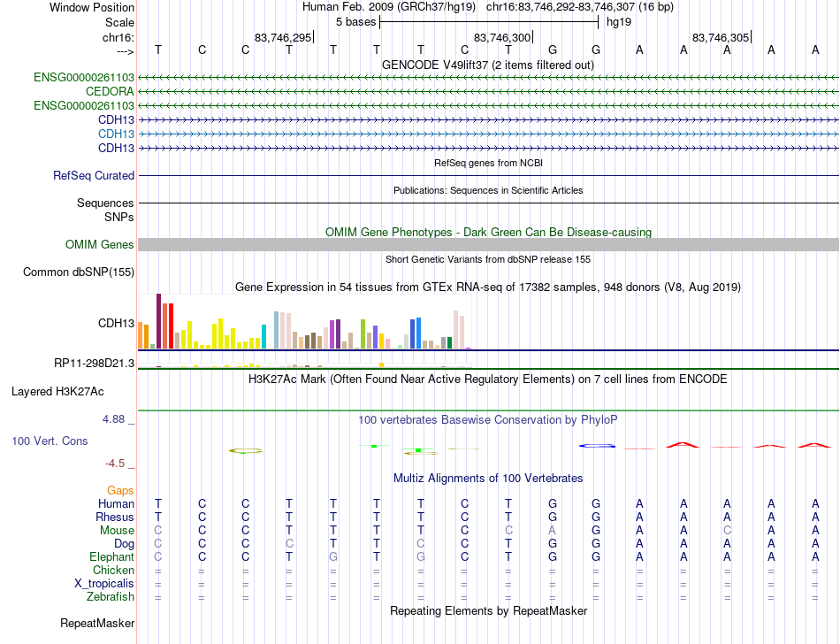The width and height of the screenshot is (840, 644).
Task: Click the Gaps label in Multiz alignment
Action: tap(120, 491)
